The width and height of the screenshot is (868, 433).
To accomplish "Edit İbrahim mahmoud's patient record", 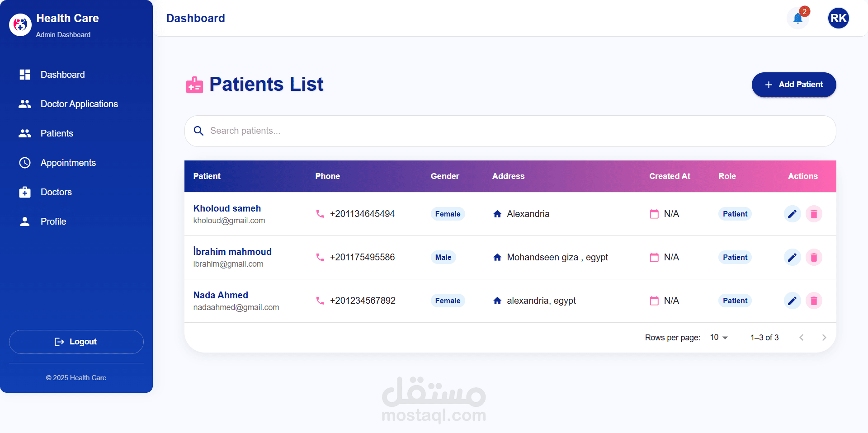I will pyautogui.click(x=792, y=257).
